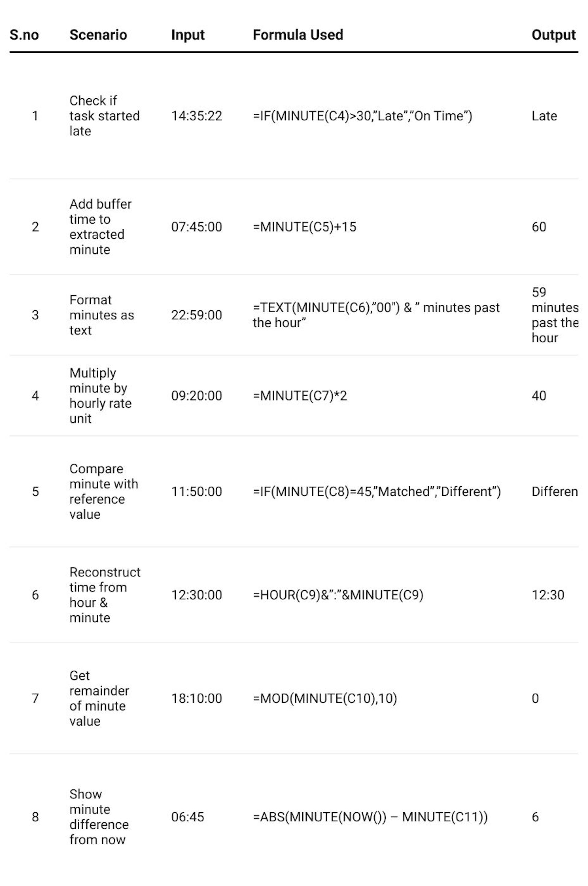
Task: Click the IF formula containing "On Time"
Action: (x=362, y=116)
